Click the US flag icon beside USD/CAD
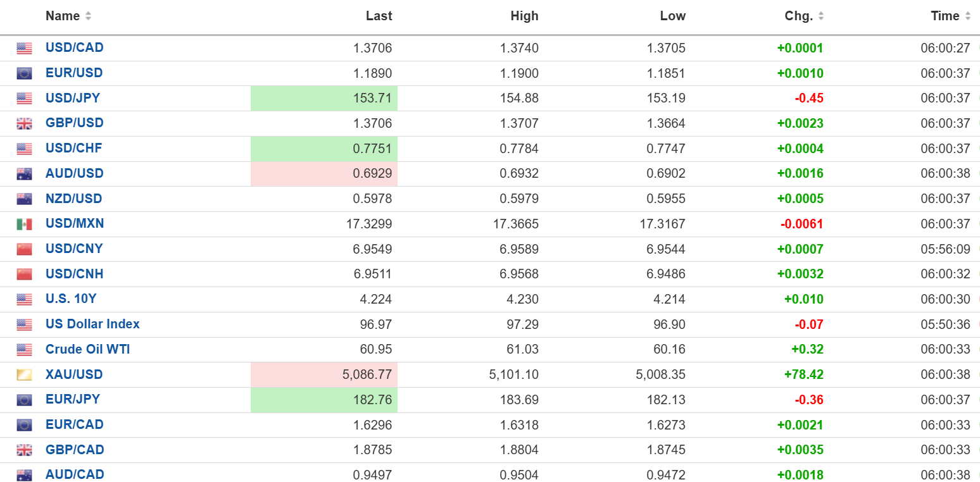This screenshot has width=980, height=482. (24, 48)
